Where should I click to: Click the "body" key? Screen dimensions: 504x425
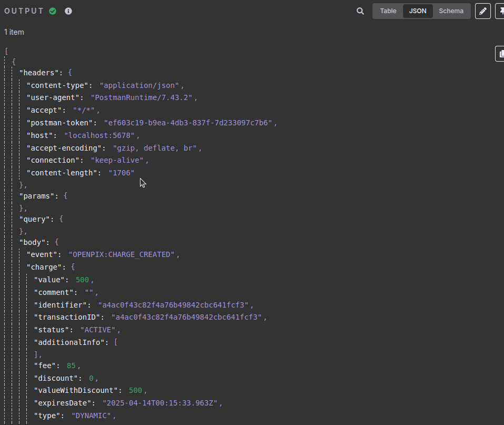click(33, 242)
